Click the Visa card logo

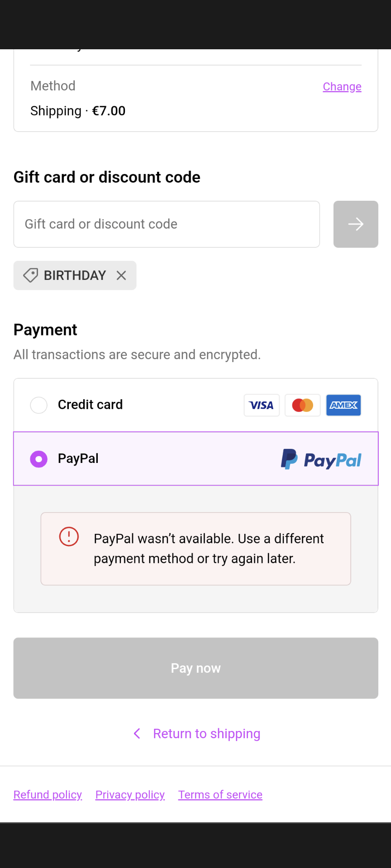pyautogui.click(x=262, y=405)
